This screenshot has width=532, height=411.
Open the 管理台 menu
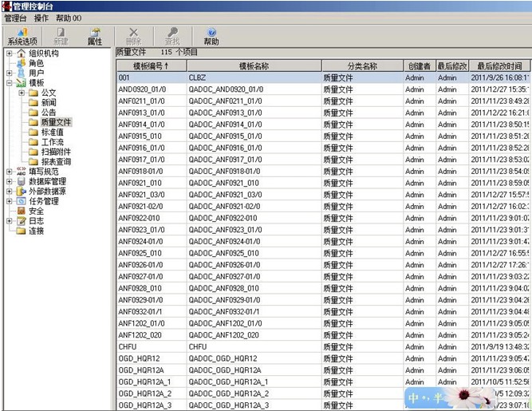click(16, 18)
